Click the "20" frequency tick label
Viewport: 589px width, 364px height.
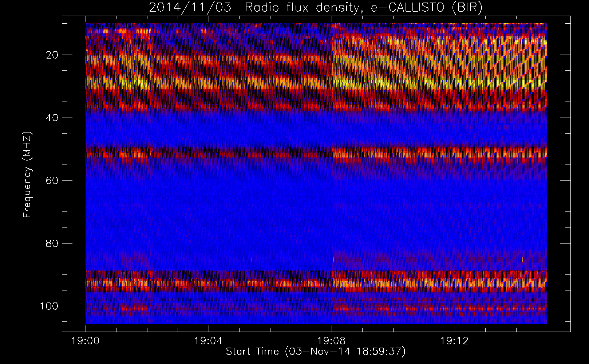click(52, 55)
